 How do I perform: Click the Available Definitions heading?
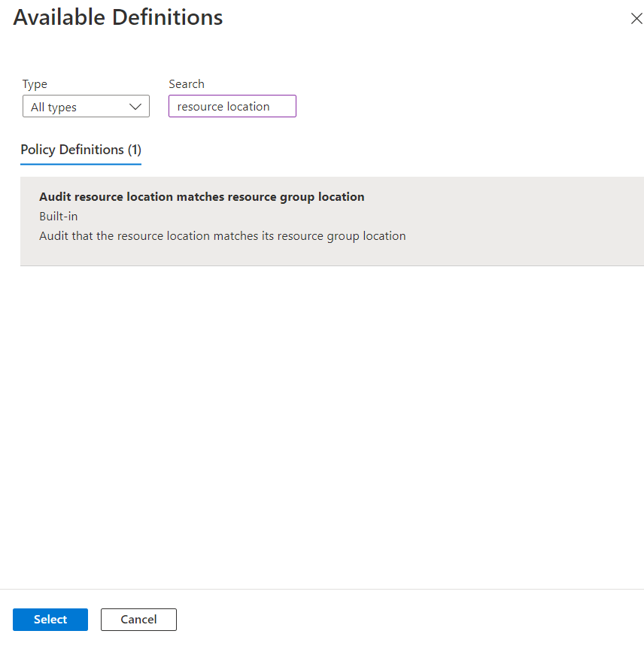coord(118,18)
